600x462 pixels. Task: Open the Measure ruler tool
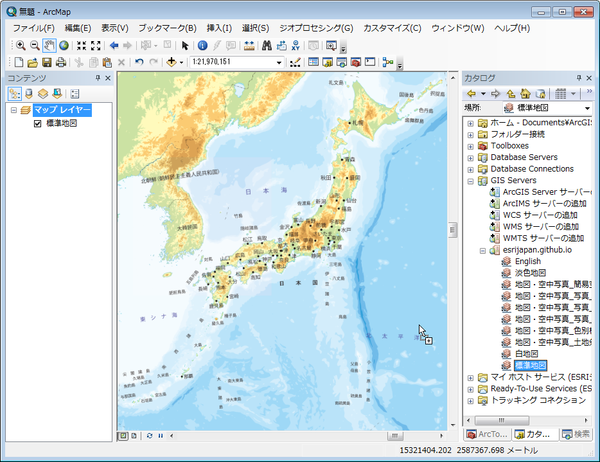pos(249,46)
